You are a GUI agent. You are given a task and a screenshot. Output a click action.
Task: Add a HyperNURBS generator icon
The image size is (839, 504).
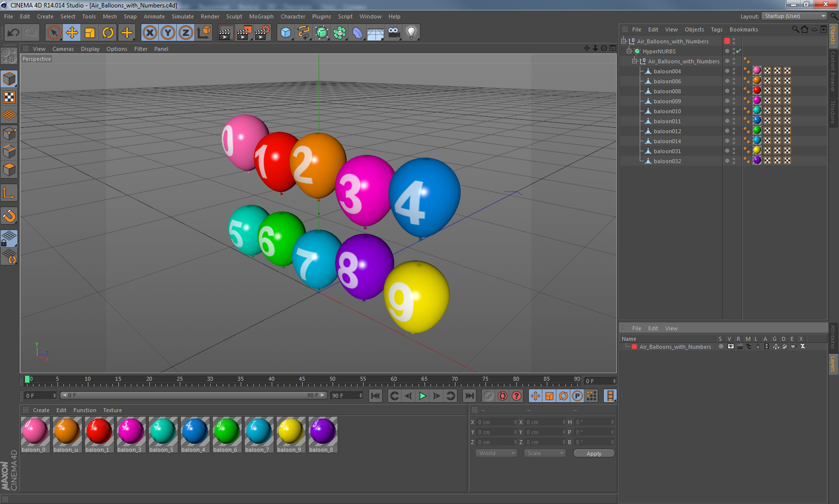pyautogui.click(x=322, y=33)
